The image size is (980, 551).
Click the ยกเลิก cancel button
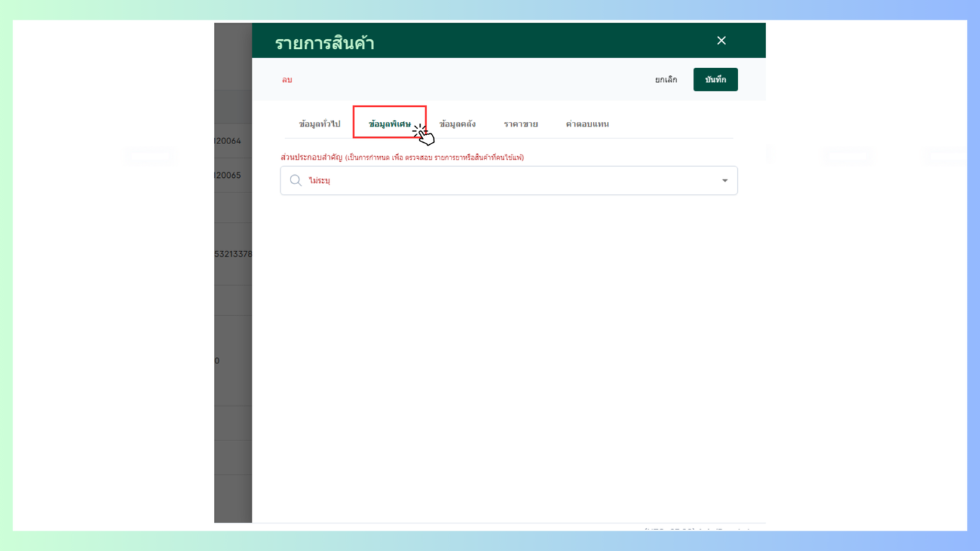666,80
